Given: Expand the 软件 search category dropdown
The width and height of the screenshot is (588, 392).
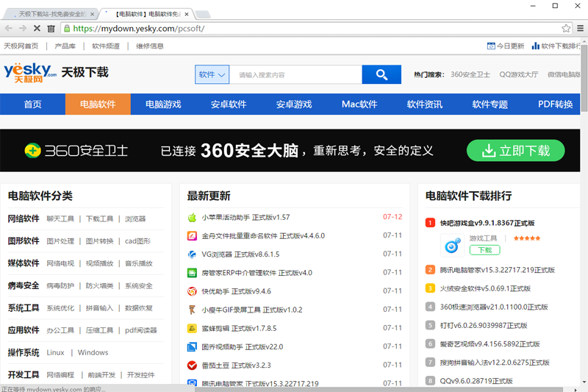Looking at the screenshot, I should click(212, 74).
